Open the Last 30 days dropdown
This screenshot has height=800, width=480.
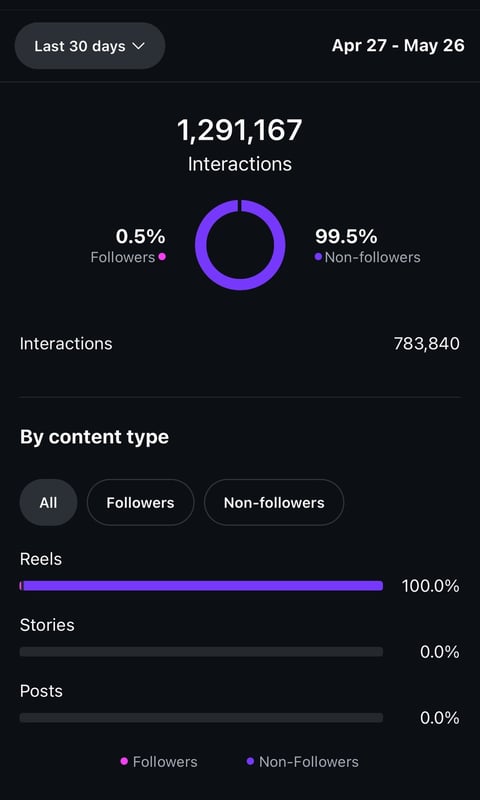click(x=90, y=46)
